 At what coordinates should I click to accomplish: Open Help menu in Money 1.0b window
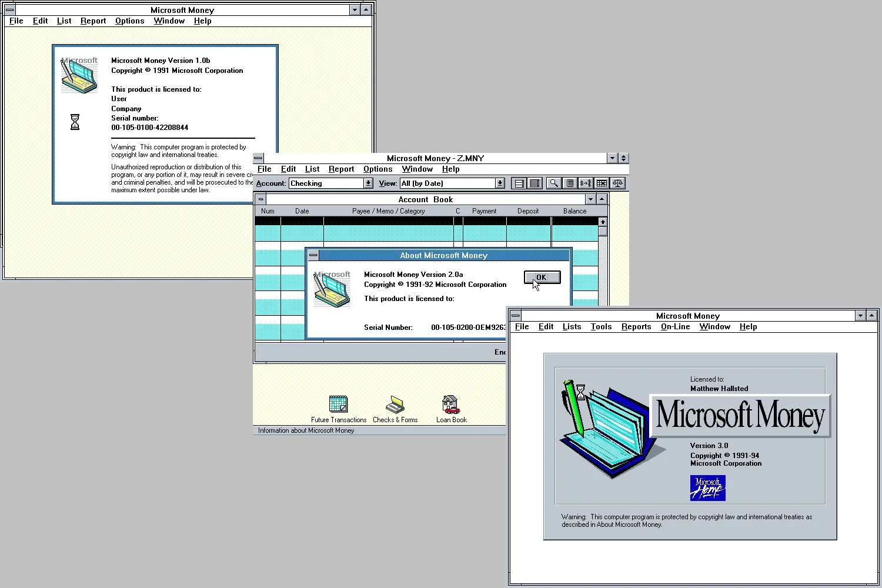(203, 21)
